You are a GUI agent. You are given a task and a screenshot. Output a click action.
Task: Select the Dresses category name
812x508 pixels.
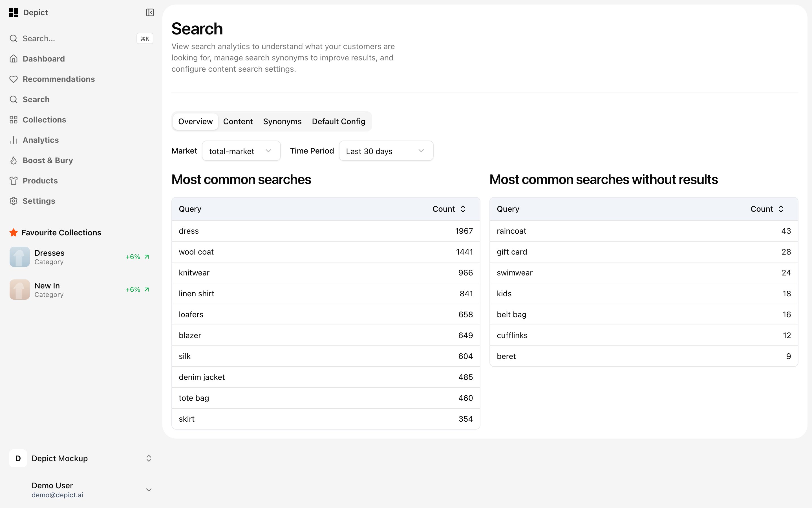[x=49, y=253]
